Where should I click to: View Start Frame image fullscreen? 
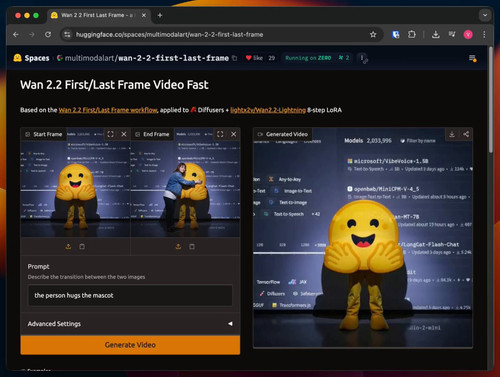[x=110, y=134]
